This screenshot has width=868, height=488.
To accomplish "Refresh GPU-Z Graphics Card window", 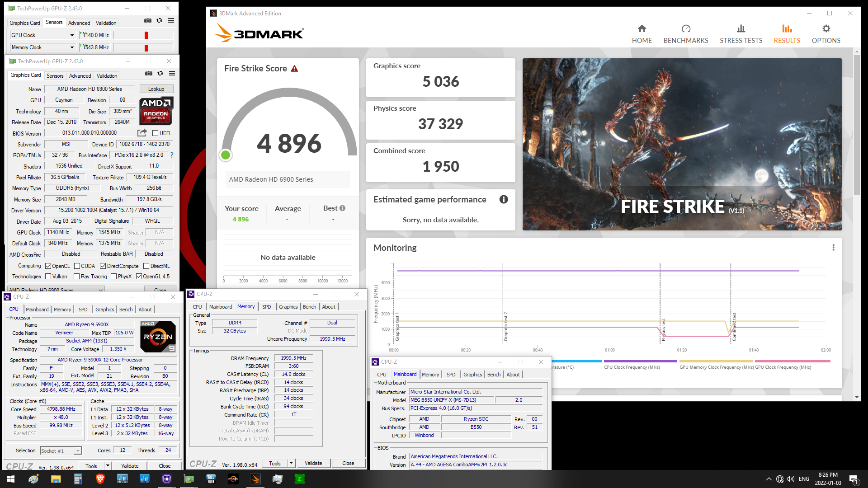I will [x=160, y=73].
